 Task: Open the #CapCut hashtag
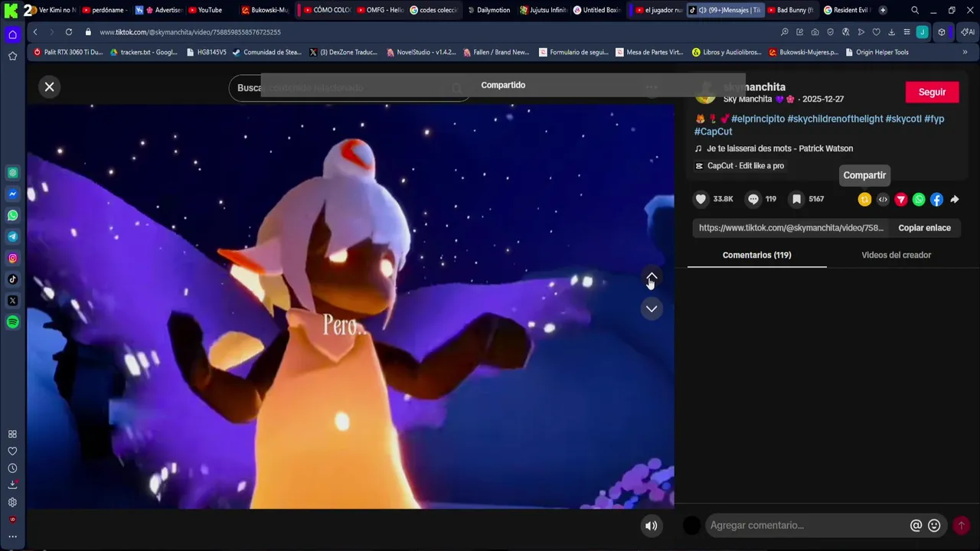point(713,132)
